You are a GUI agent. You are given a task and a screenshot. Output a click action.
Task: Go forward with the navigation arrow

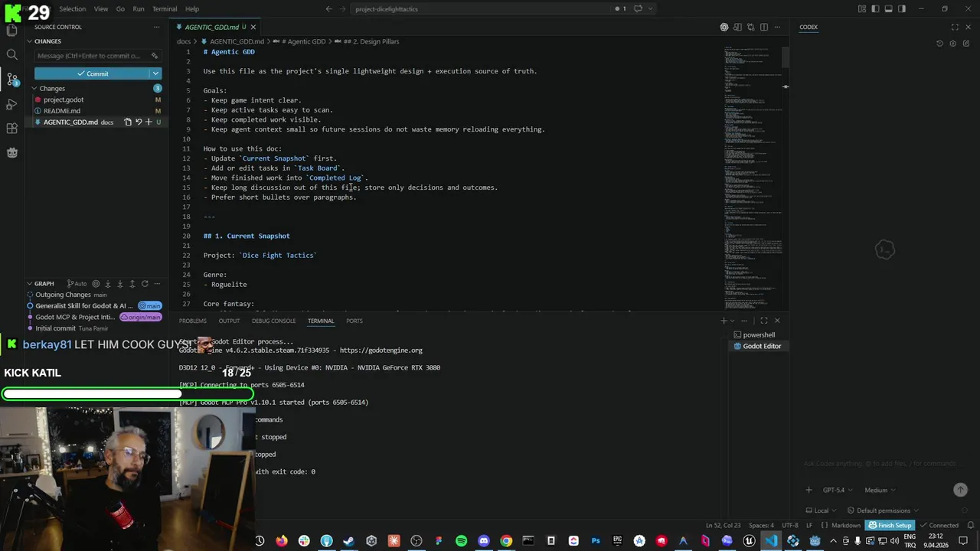pos(344,9)
